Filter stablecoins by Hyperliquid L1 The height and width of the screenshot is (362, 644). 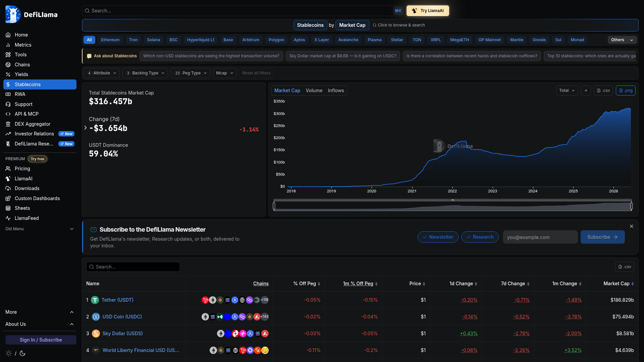click(200, 40)
